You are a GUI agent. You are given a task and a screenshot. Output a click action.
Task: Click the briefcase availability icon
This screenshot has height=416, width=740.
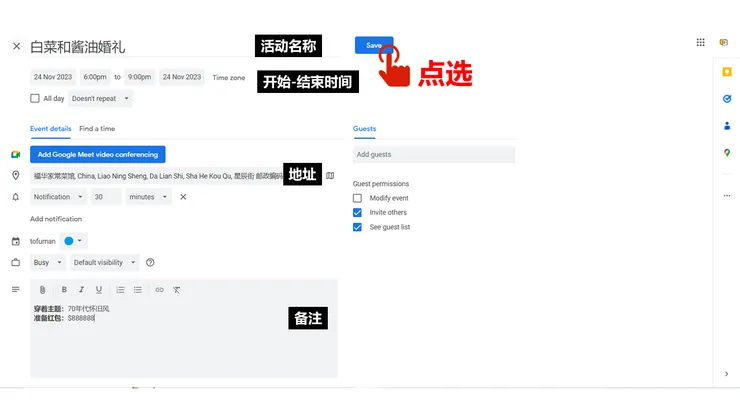pos(16,263)
